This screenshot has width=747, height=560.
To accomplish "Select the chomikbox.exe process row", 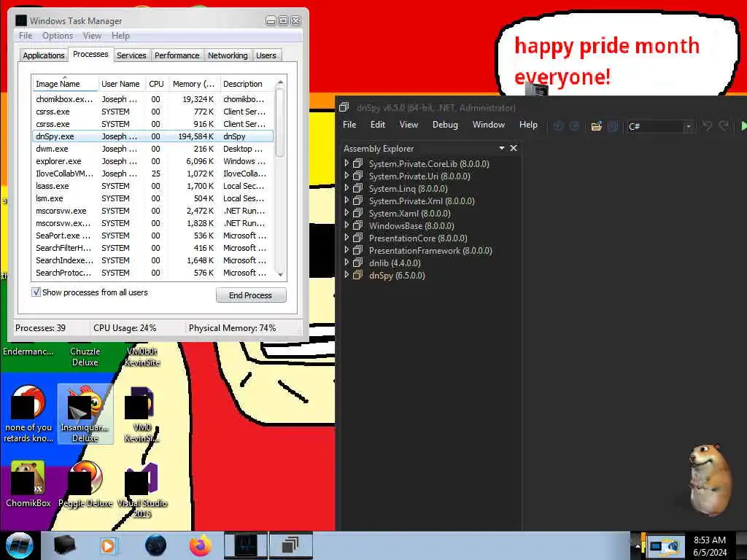I will click(152, 99).
